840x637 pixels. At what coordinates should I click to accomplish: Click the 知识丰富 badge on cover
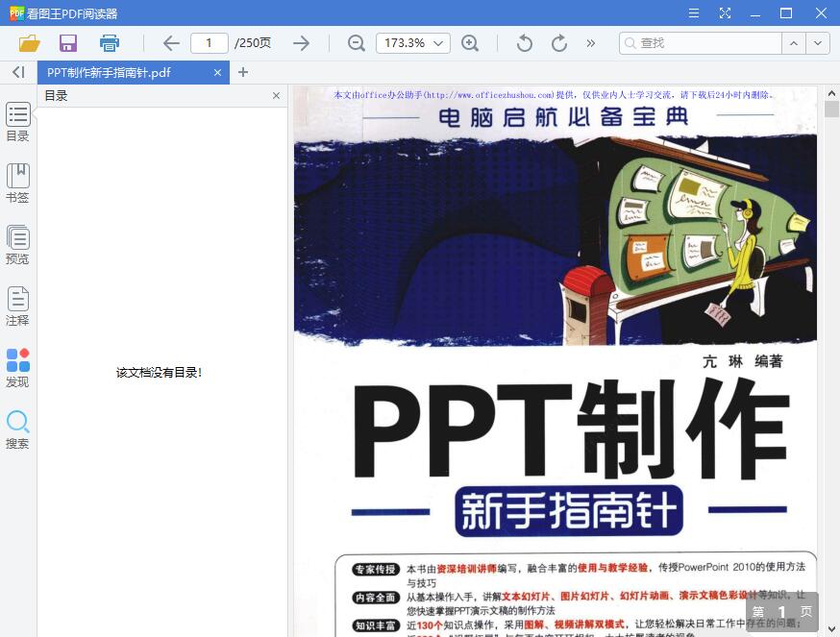tap(376, 625)
